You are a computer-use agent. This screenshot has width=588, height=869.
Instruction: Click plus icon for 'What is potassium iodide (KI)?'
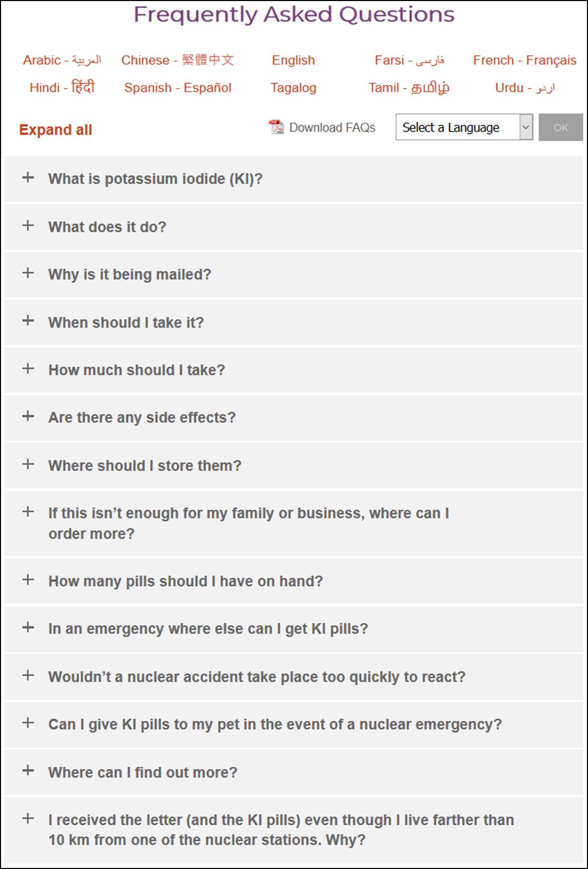click(28, 177)
